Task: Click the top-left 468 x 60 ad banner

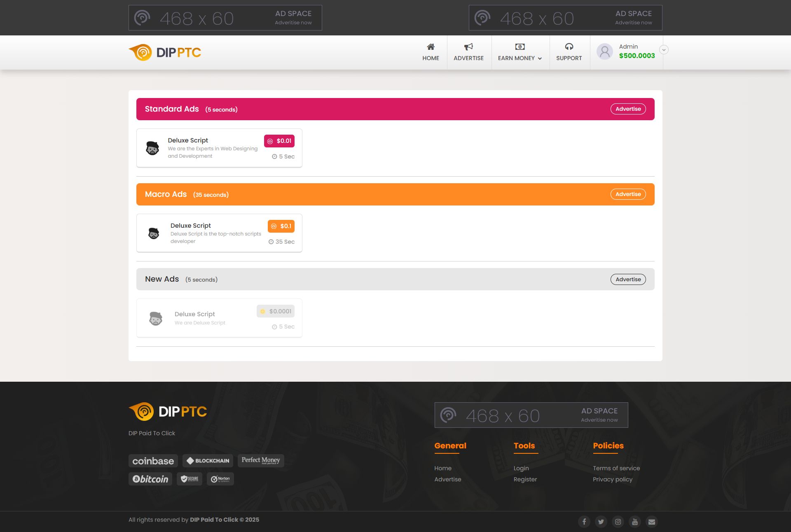Action: (225, 18)
